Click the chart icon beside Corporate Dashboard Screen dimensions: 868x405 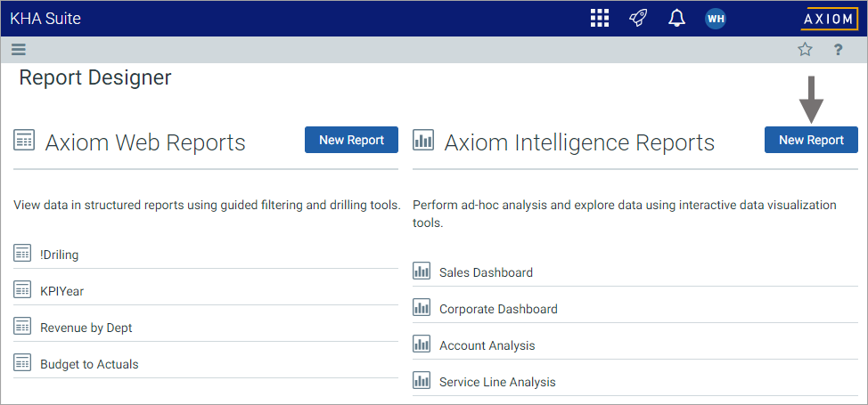pos(422,308)
